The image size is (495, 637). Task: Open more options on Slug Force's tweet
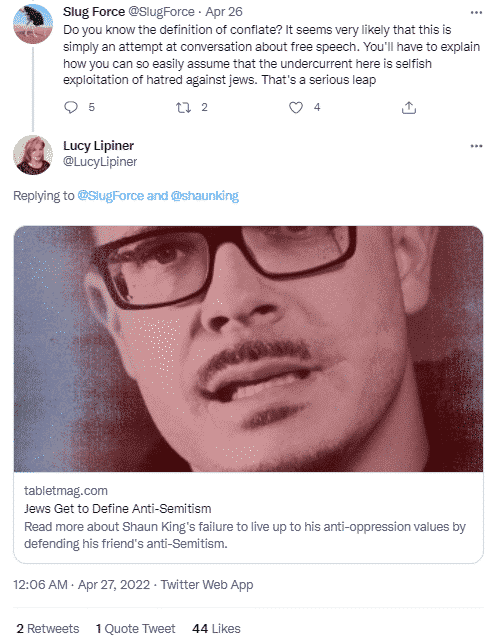point(476,13)
